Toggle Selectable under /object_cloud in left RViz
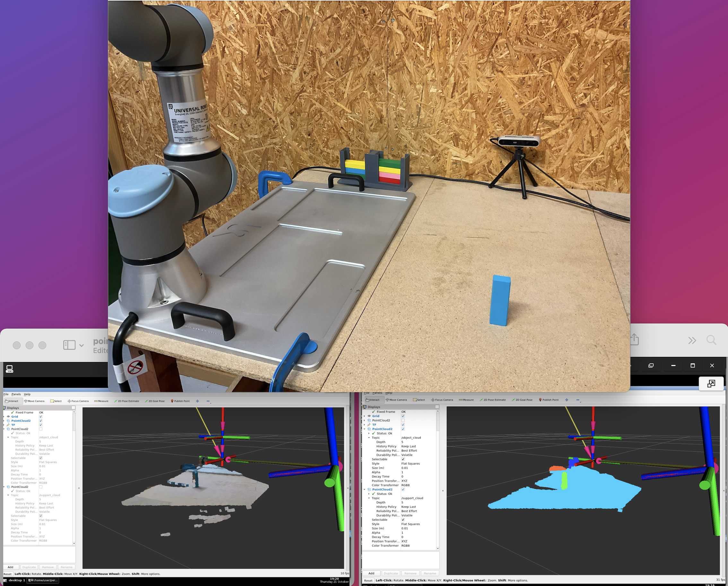Viewport: 728px width, 586px height. 40,458
